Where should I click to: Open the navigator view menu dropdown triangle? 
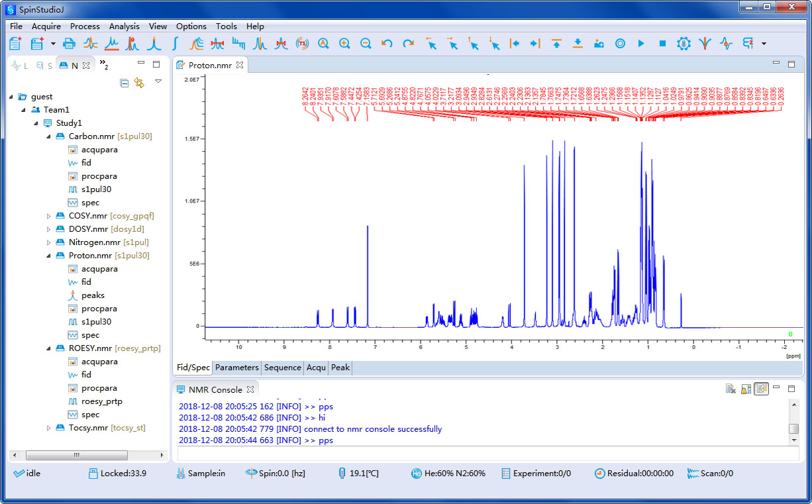coord(158,81)
